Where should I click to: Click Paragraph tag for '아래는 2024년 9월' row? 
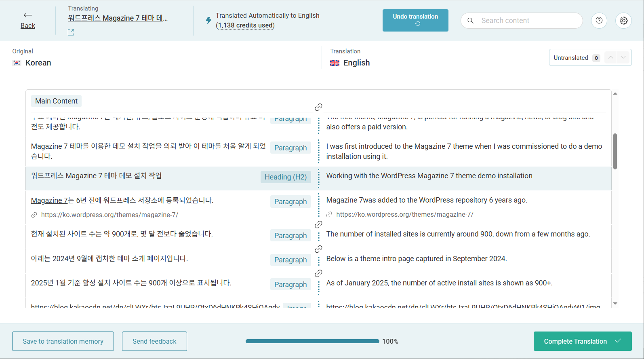pos(290,260)
